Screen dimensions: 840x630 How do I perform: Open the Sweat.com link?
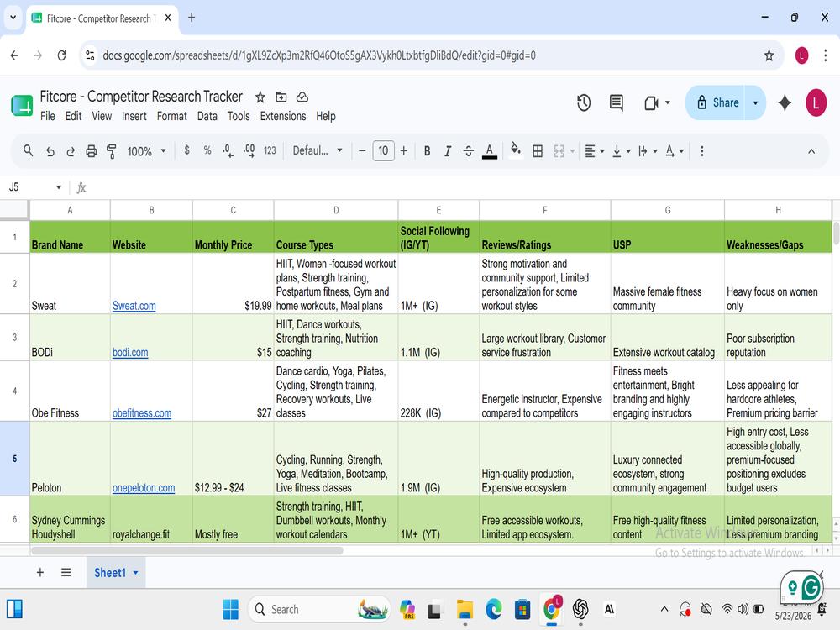(134, 306)
